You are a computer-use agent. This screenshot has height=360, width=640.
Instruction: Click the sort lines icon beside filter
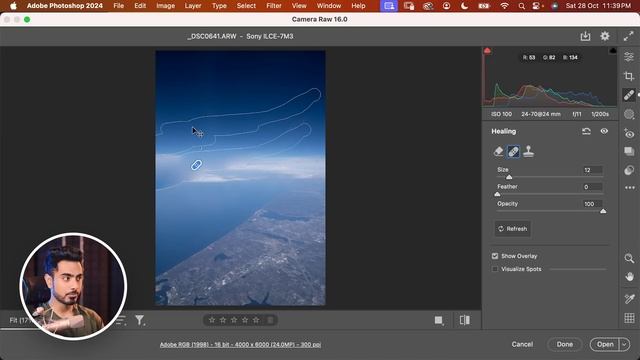click(121, 320)
